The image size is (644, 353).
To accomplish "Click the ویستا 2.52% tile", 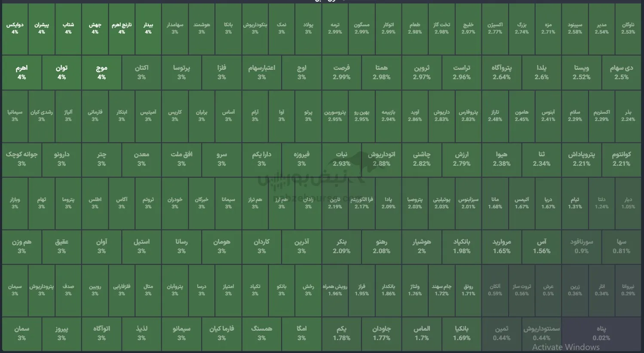I will [x=581, y=72].
